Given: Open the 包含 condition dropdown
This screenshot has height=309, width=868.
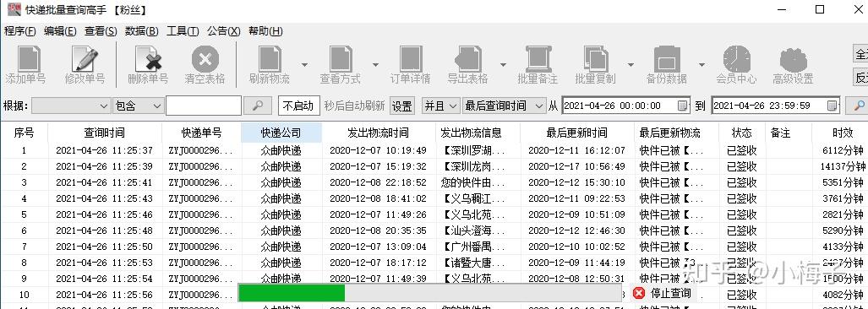Looking at the screenshot, I should (x=138, y=105).
